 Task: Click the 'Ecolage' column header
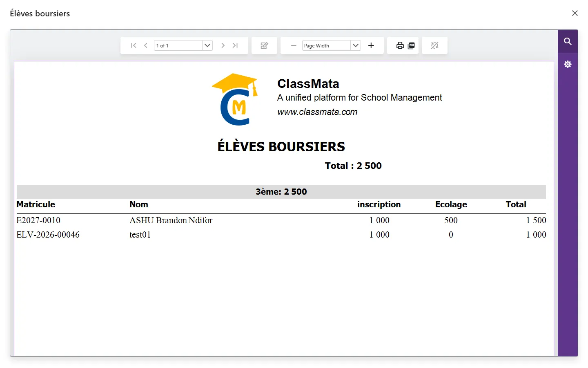click(x=451, y=204)
